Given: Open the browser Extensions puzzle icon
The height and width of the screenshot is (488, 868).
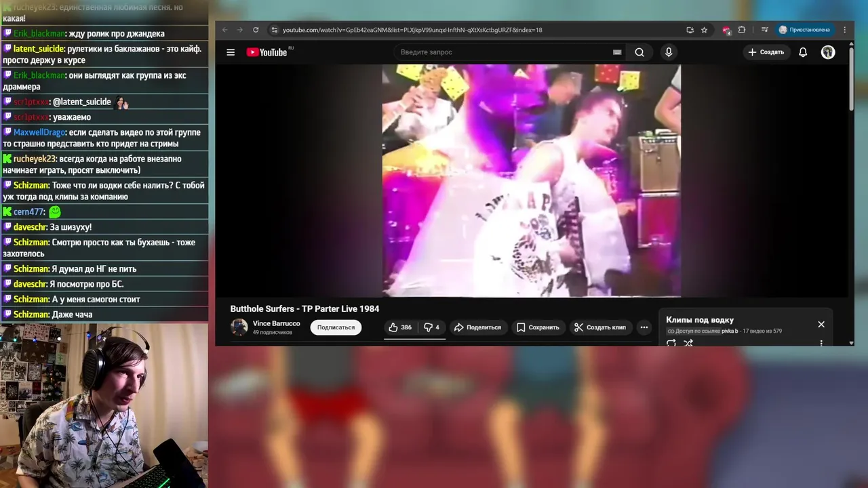Looking at the screenshot, I should pos(741,30).
